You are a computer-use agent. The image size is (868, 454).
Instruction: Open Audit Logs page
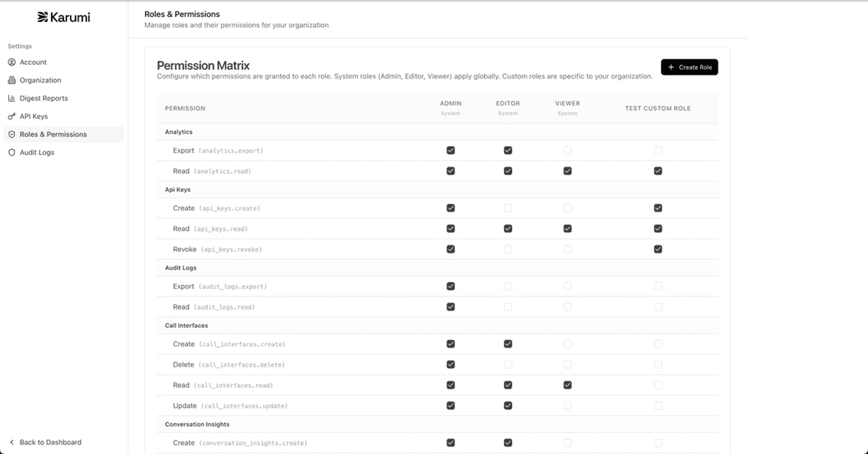63,152
